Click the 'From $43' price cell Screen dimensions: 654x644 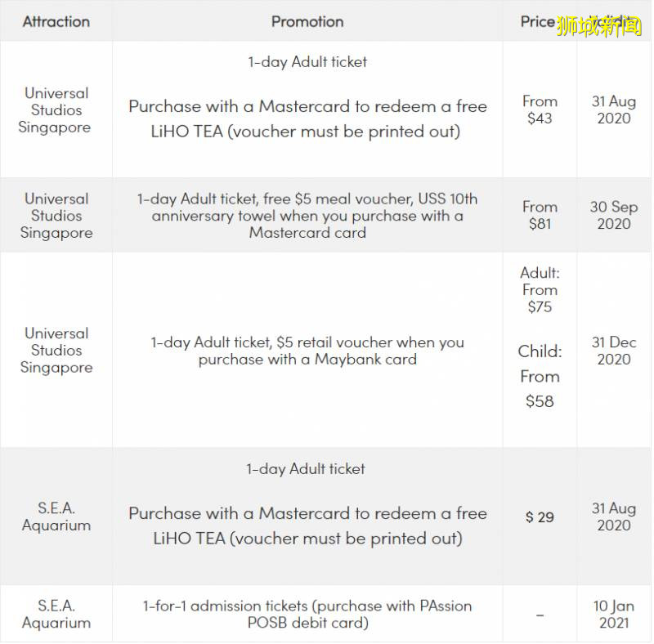540,110
